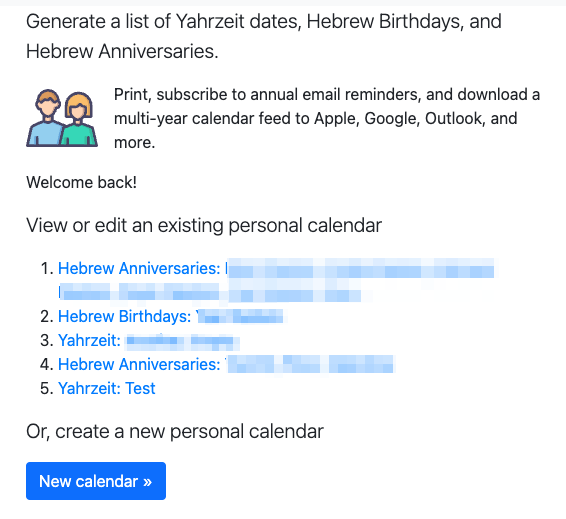Create a calendar with New calendar button
The height and width of the screenshot is (519, 566).
point(96,481)
